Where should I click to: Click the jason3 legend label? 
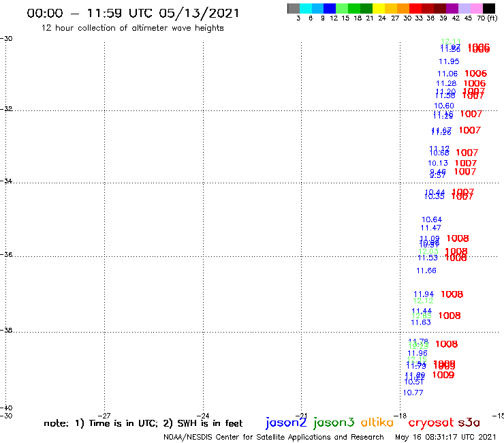[334, 423]
